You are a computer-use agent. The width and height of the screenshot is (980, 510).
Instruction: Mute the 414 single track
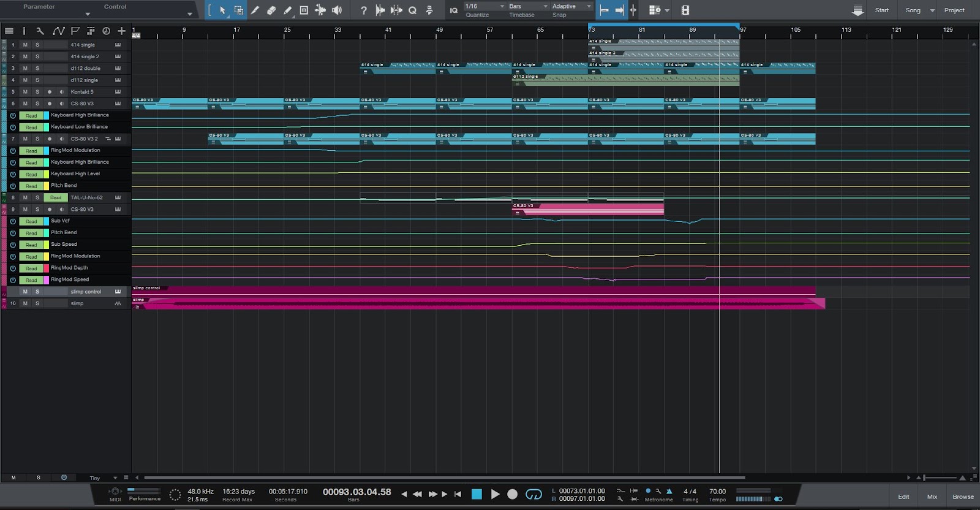coord(25,45)
